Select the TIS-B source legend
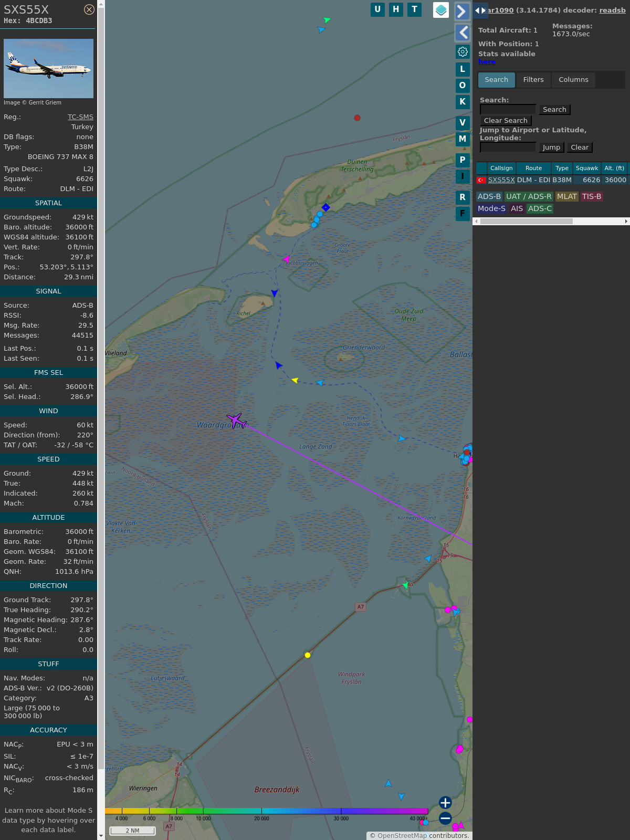 click(x=592, y=196)
